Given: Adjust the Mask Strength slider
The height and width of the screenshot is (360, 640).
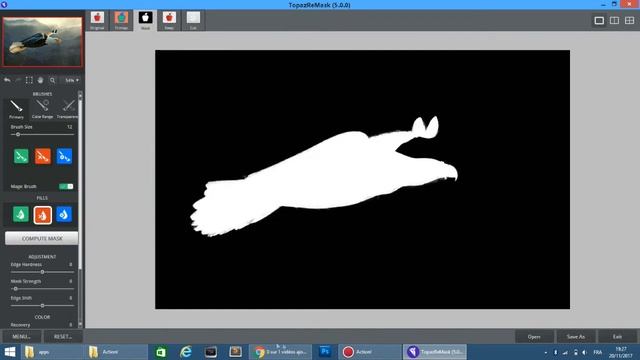Looking at the screenshot, I should click(42, 289).
